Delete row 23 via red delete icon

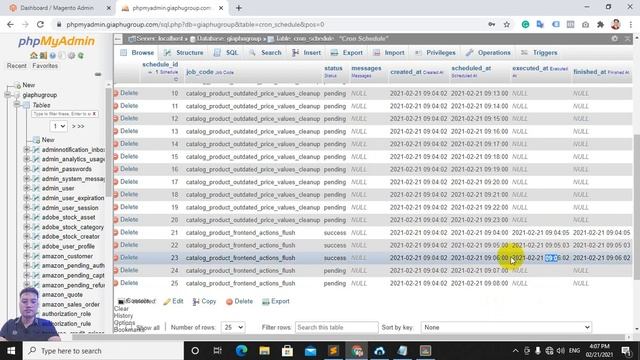coord(116,258)
